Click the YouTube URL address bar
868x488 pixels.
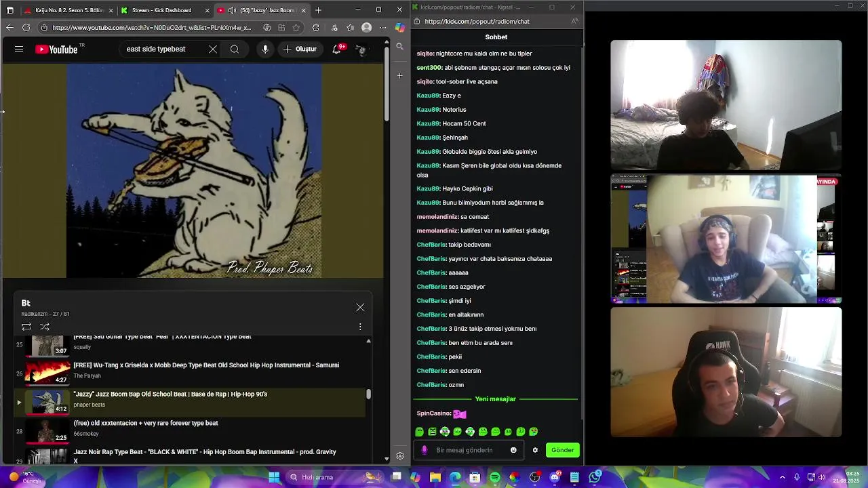click(151, 28)
